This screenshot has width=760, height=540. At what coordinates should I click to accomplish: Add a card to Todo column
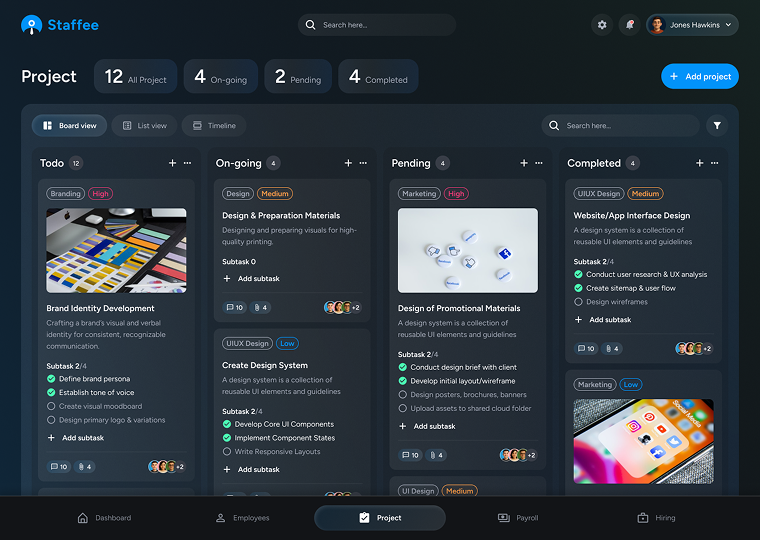tap(172, 163)
